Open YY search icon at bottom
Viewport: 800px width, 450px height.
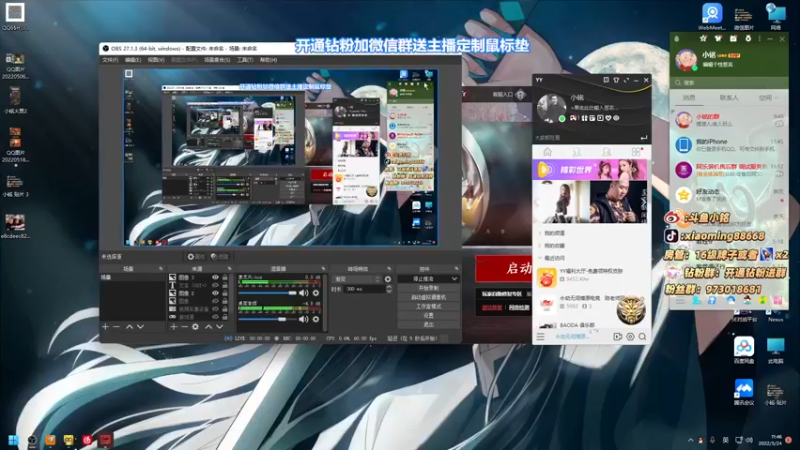(642, 337)
